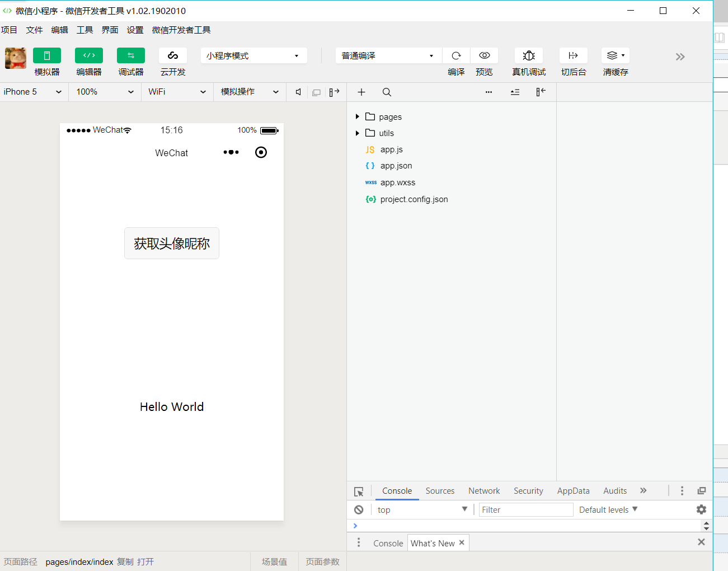Open the 界面 menu

(110, 30)
